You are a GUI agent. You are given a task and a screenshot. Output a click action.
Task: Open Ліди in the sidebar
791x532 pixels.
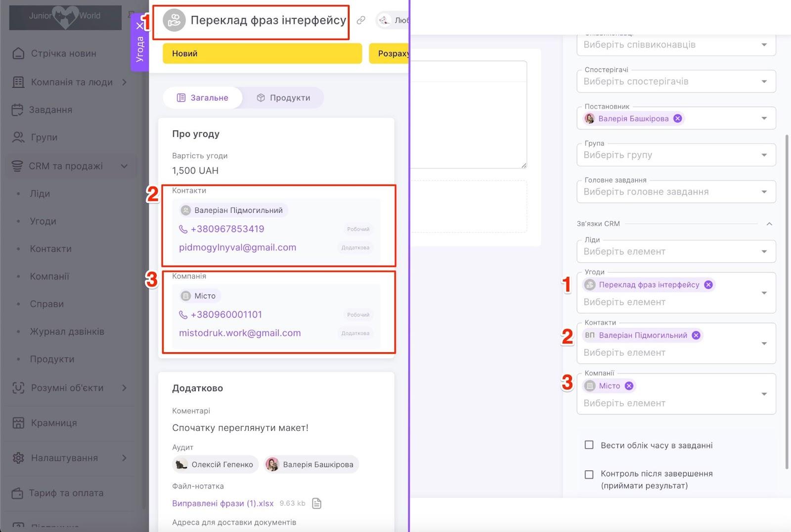tap(40, 194)
